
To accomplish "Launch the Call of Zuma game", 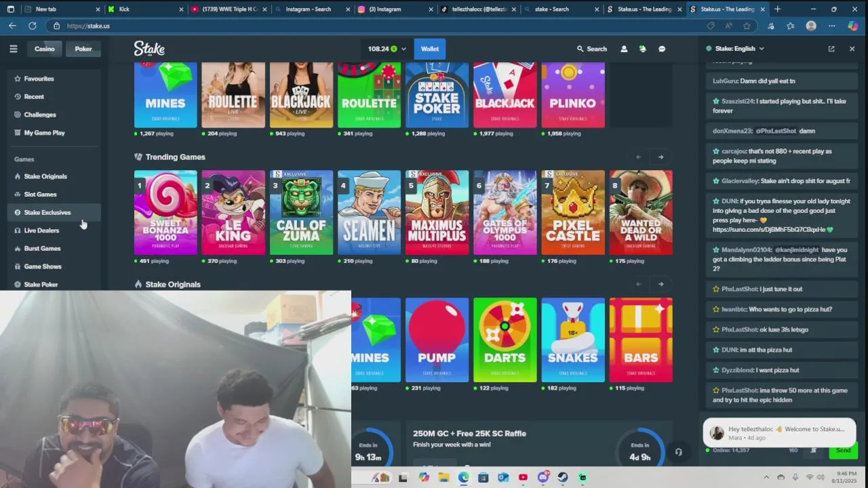I will (301, 213).
